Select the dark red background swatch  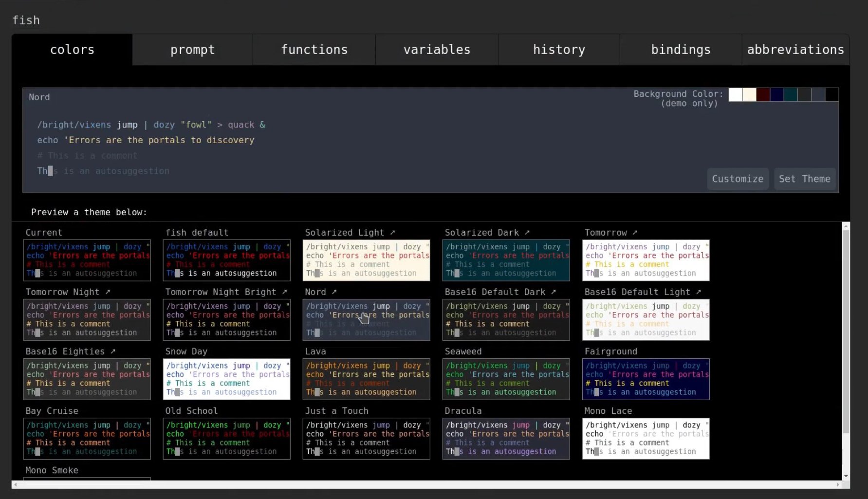(763, 94)
